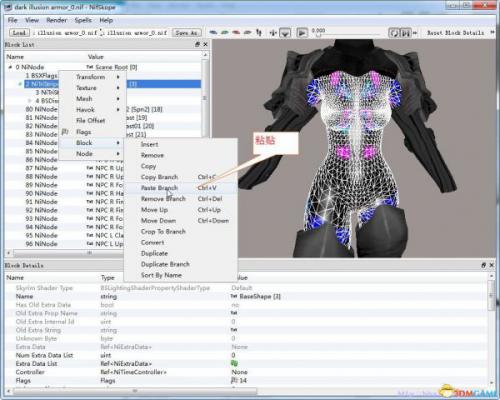Choose Paste Branch from Block submenu

(181, 188)
